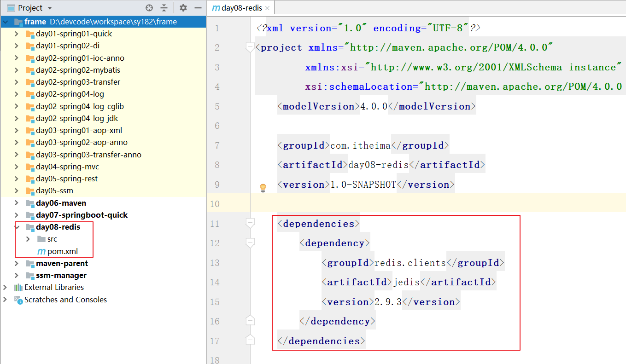Select maven-parent module
626x364 pixels.
coord(62,263)
